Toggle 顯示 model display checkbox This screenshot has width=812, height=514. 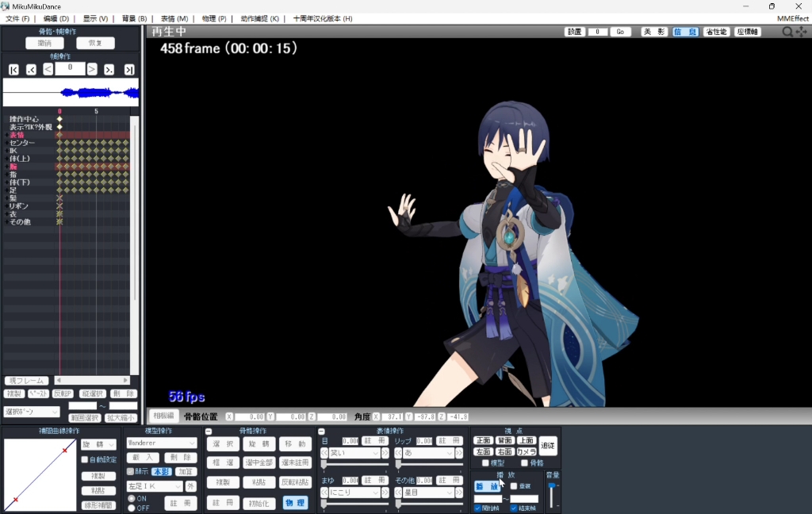point(131,471)
